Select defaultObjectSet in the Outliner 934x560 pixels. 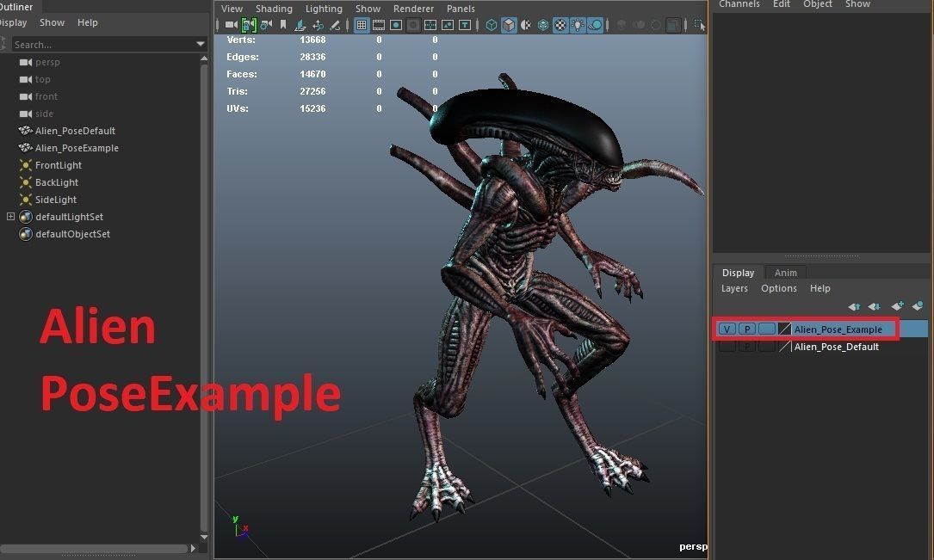click(72, 235)
